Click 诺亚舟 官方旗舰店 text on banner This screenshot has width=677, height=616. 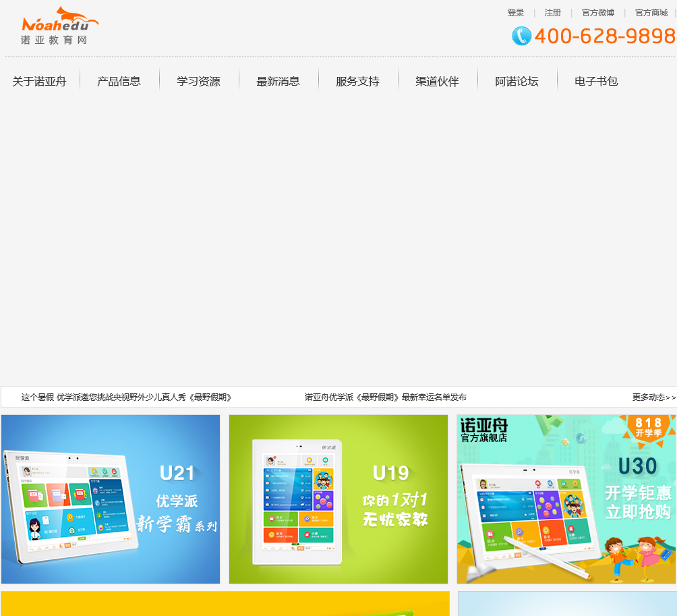coord(484,430)
